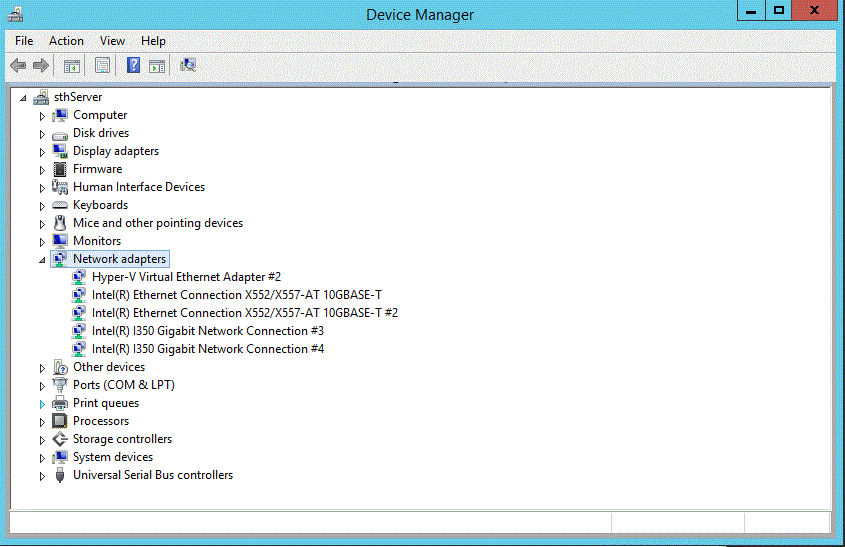Click the Show/Hide Action Pane icon

157,66
